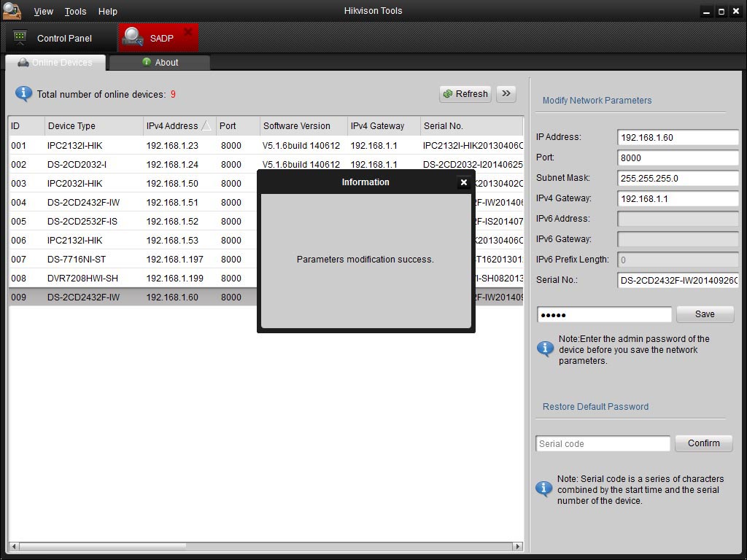Close the Information dialog

pyautogui.click(x=463, y=182)
